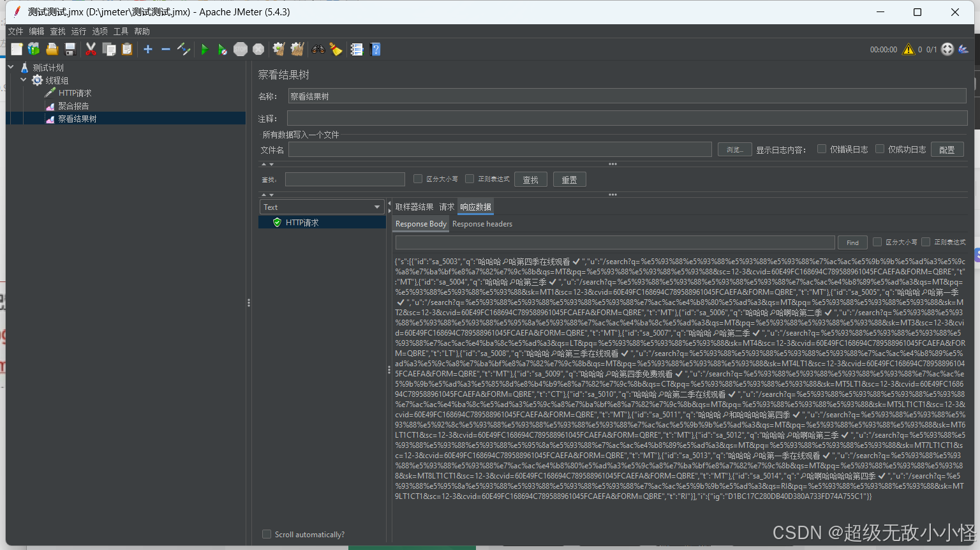Toggle 正则表达式 beside Find button
The height and width of the screenshot is (550, 980).
(926, 242)
